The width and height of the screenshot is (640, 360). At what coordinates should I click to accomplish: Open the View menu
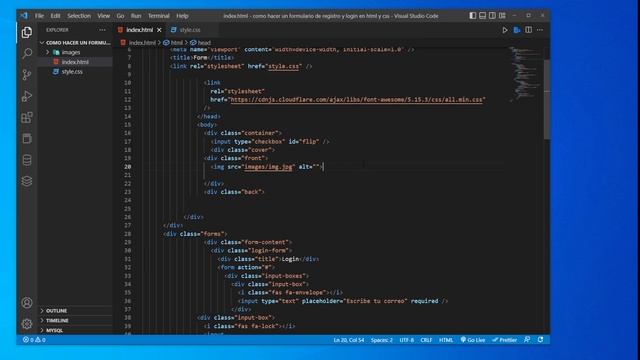tap(103, 16)
